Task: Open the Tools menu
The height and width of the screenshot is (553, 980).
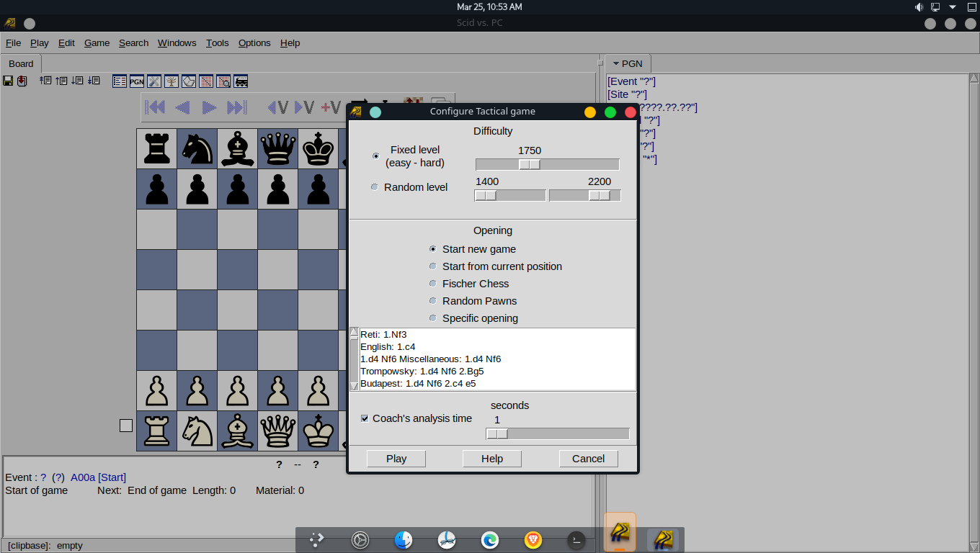Action: click(217, 43)
